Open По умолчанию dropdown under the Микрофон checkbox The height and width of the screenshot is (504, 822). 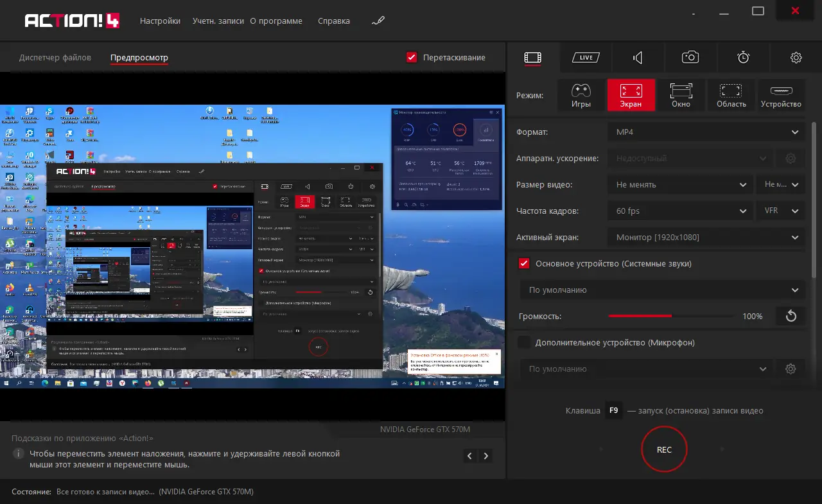pos(647,369)
